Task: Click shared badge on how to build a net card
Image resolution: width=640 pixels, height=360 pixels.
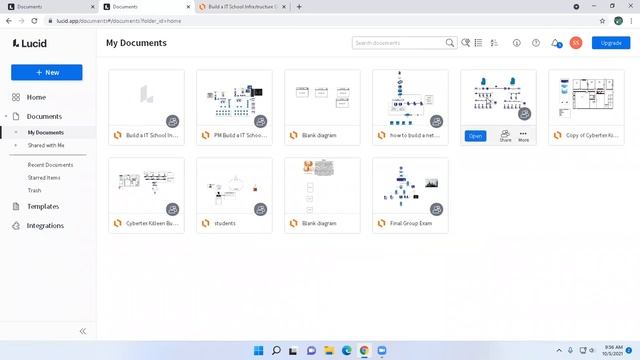Action: [x=436, y=121]
